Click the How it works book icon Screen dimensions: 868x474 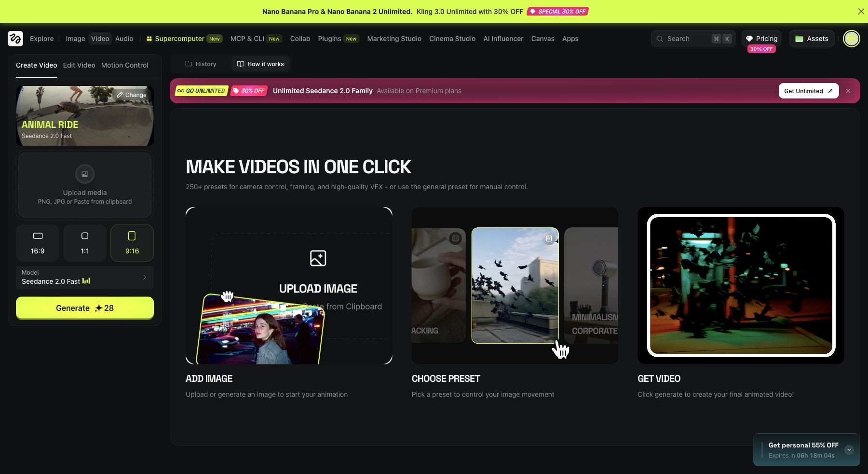(241, 64)
